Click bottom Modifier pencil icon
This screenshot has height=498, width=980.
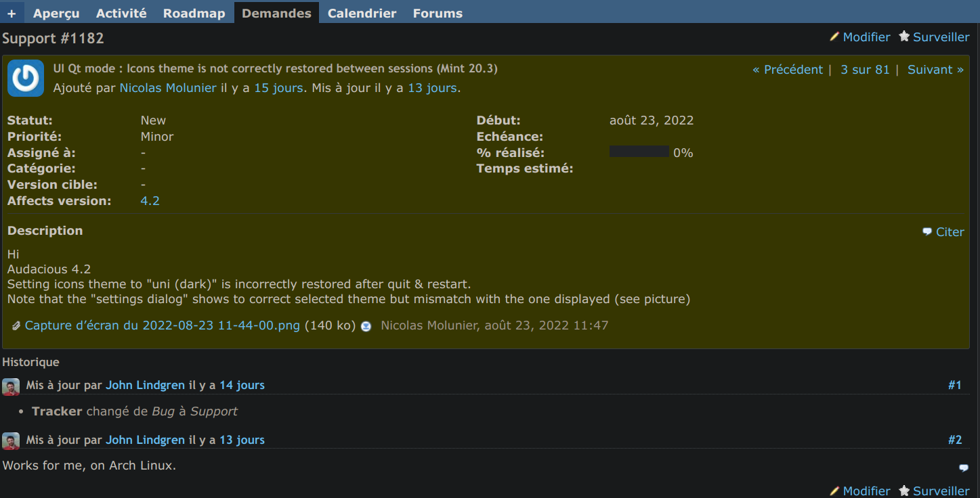click(x=834, y=491)
